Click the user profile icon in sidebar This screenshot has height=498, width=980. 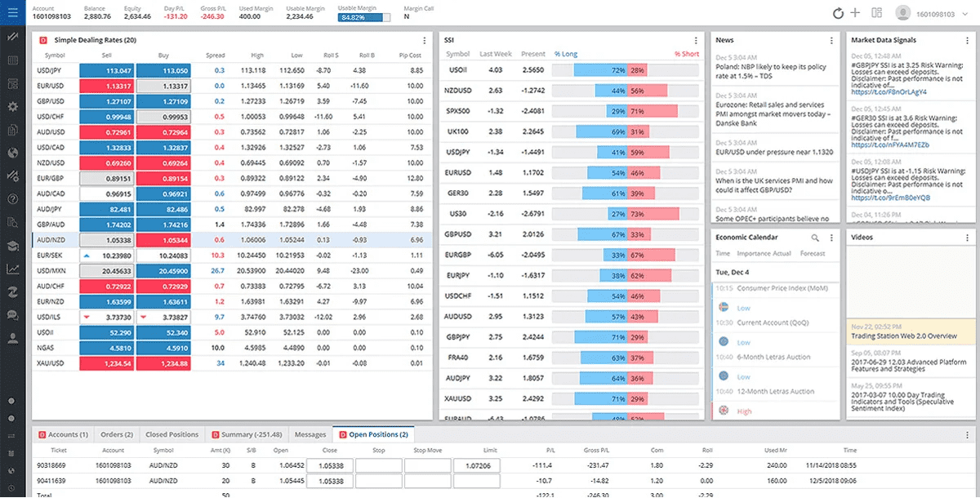click(x=12, y=337)
